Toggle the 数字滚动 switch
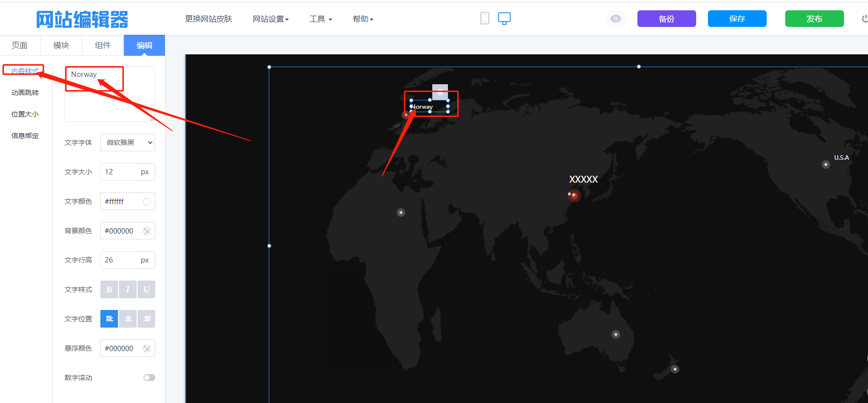Viewport: 868px width, 403px height. pos(149,378)
